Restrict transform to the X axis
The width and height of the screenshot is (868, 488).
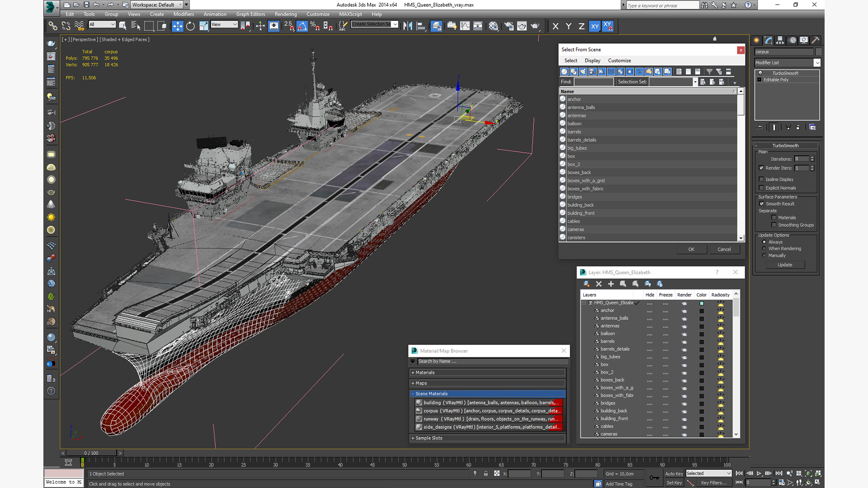click(556, 26)
